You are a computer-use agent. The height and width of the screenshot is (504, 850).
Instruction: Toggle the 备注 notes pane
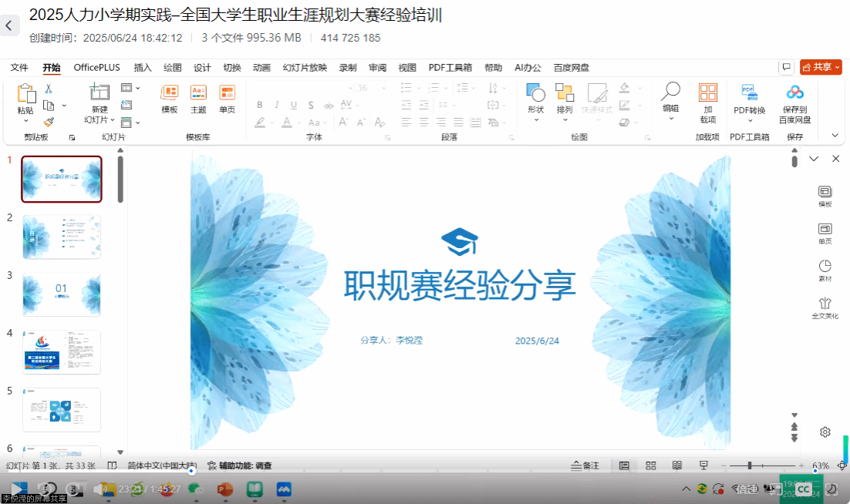tap(585, 465)
